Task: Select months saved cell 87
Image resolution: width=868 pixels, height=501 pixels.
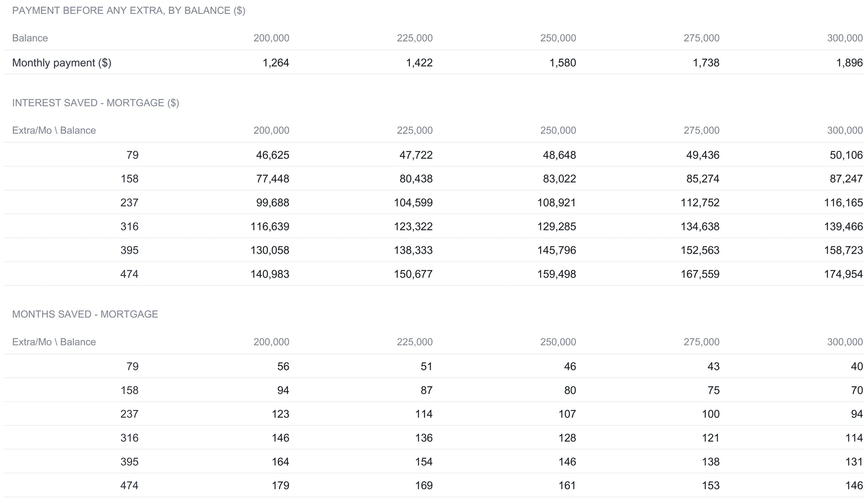Action: (427, 390)
